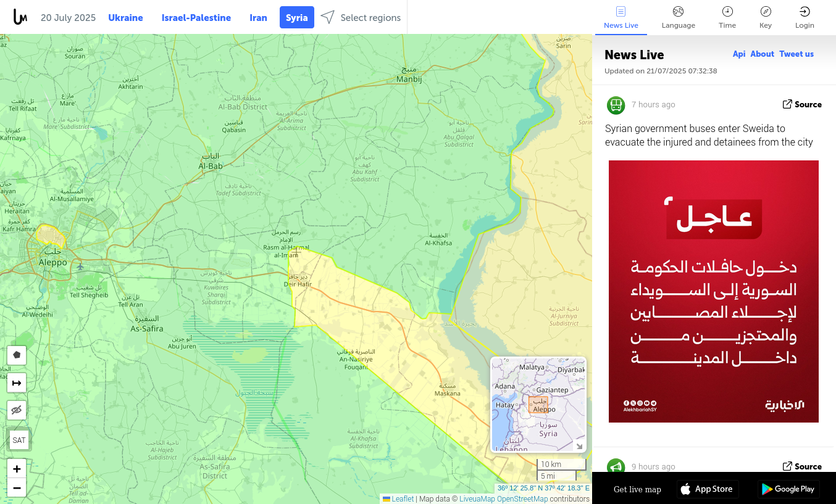Select the distance measure arrow tool
Screen dimensions: 836x504
point(17,383)
